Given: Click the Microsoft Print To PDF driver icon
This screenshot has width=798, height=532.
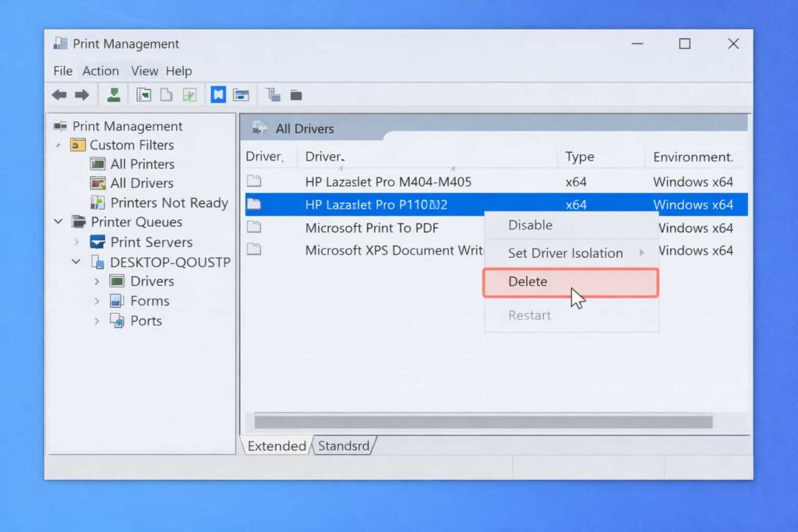Looking at the screenshot, I should pyautogui.click(x=254, y=227).
